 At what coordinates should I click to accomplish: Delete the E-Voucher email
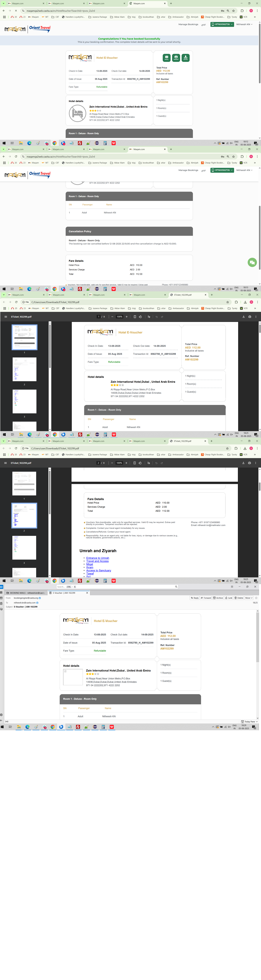(239, 598)
